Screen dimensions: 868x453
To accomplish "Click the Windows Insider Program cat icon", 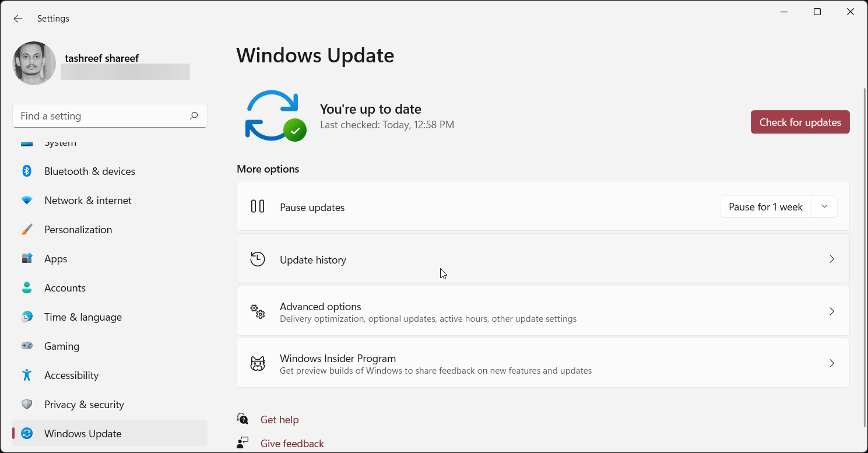I will (x=258, y=364).
